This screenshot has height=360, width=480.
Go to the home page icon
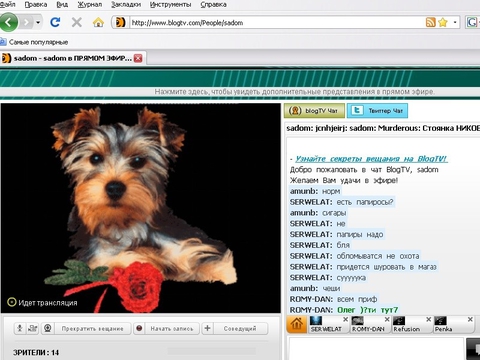click(98, 22)
